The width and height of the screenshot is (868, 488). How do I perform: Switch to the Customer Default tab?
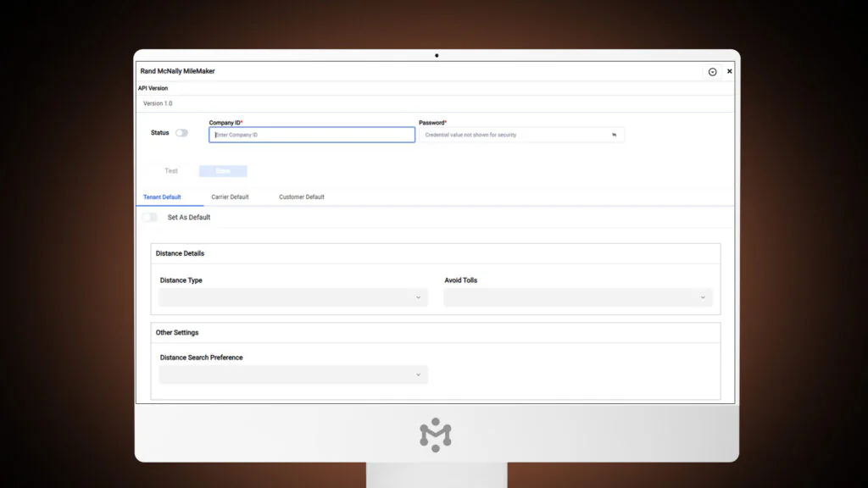pyautogui.click(x=302, y=197)
